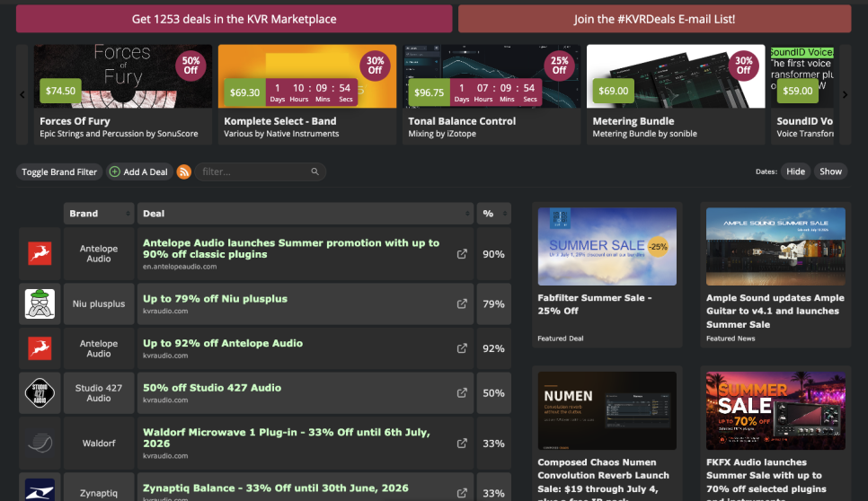Show the deal dates
The image size is (868, 501).
830,171
